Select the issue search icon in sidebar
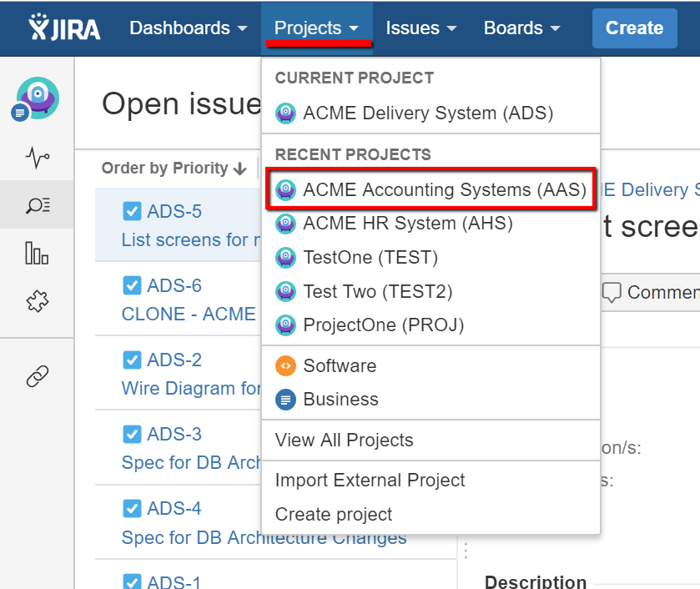700x589 pixels. 38,205
